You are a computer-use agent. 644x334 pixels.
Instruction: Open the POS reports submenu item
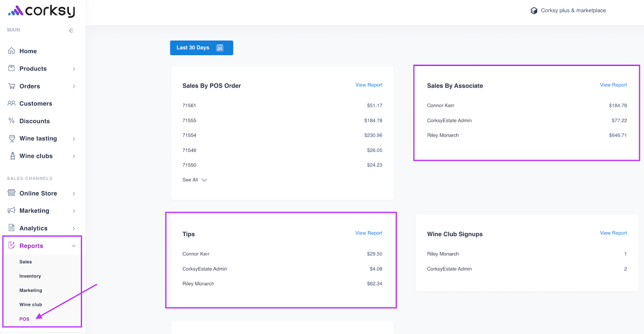coord(25,319)
